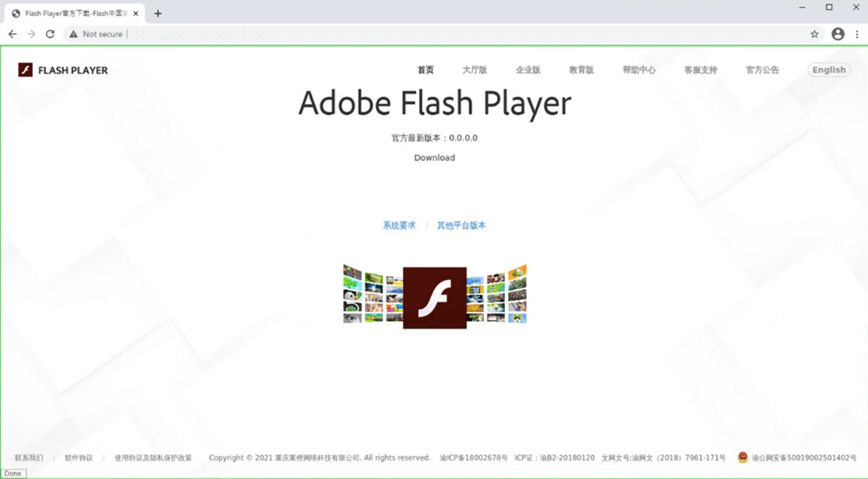Image resolution: width=868 pixels, height=479 pixels.
Task: Reload the current page
Action: (50, 34)
